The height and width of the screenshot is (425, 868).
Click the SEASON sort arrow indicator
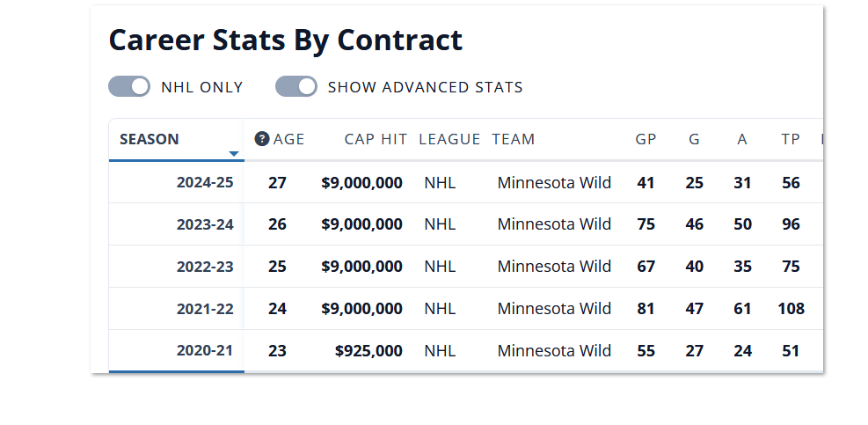coord(233,154)
